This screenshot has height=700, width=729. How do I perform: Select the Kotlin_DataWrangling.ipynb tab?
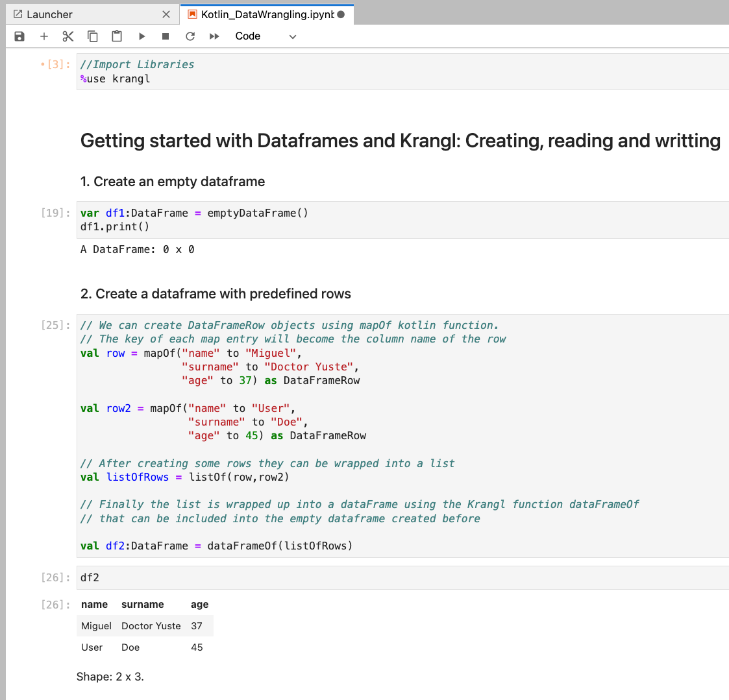267,14
